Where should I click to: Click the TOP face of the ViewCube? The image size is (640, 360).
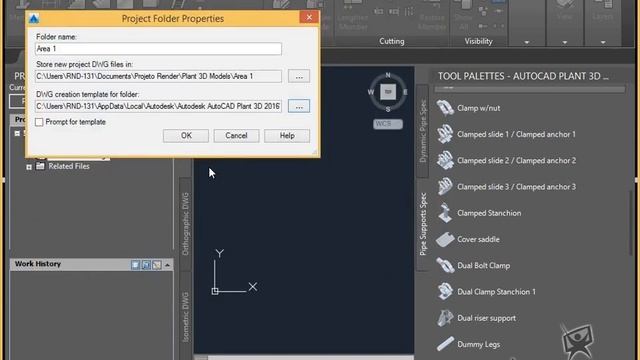coord(388,92)
